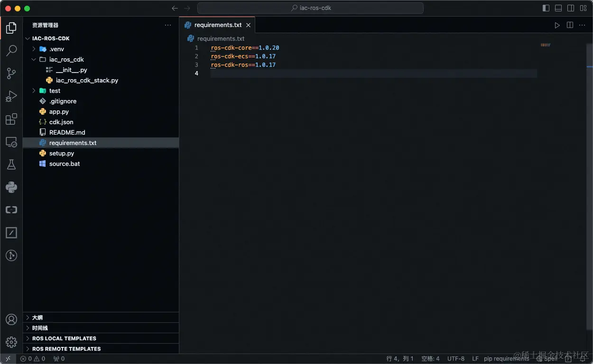Expand the 时间线 section
Viewport: 593px width, 364px height.
101,328
